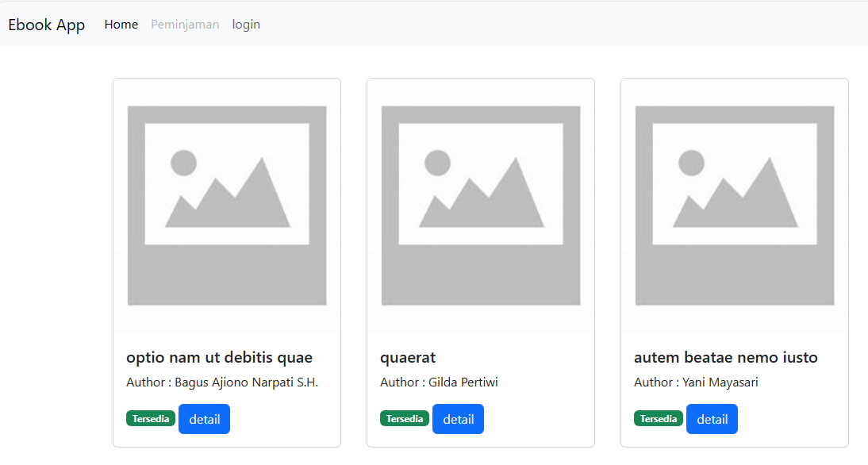
Task: Click the 'autem beatae nemo iusto' title
Action: (x=725, y=358)
